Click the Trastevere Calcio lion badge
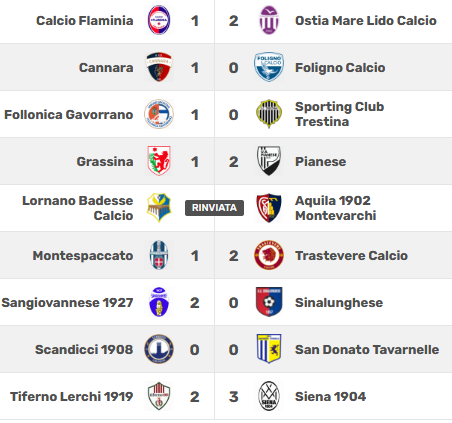The width and height of the screenshot is (452, 423). (269, 255)
